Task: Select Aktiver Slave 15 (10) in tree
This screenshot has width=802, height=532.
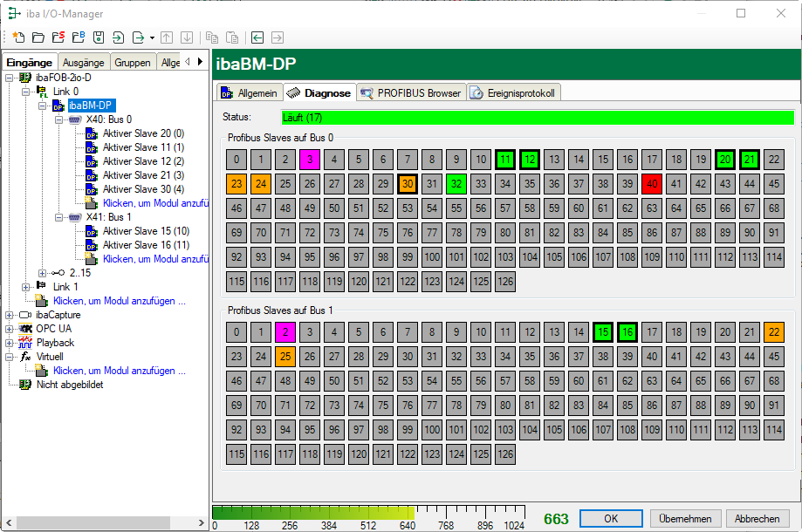Action: tap(146, 231)
